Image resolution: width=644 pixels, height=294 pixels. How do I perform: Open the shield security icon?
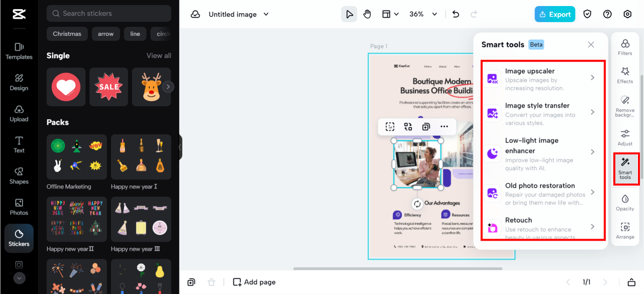[587, 14]
